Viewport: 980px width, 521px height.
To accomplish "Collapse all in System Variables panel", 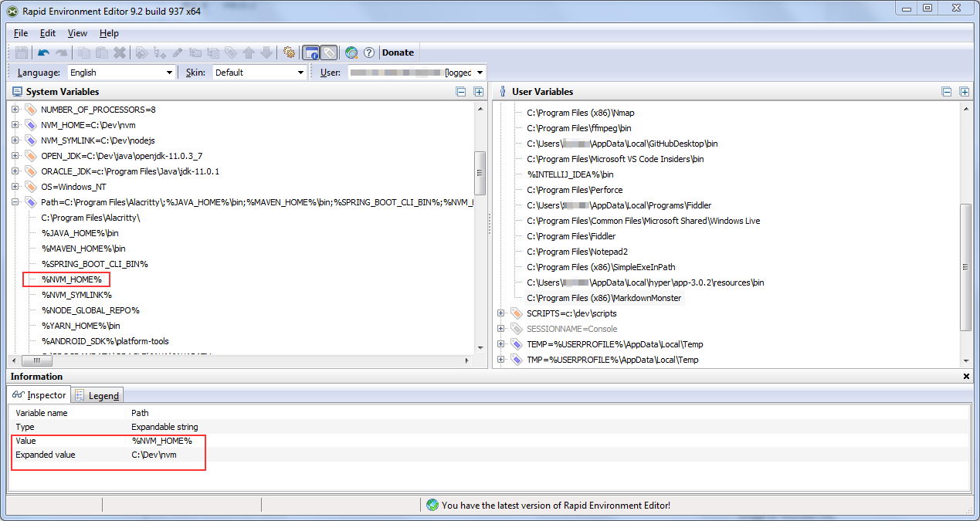I will (461, 92).
